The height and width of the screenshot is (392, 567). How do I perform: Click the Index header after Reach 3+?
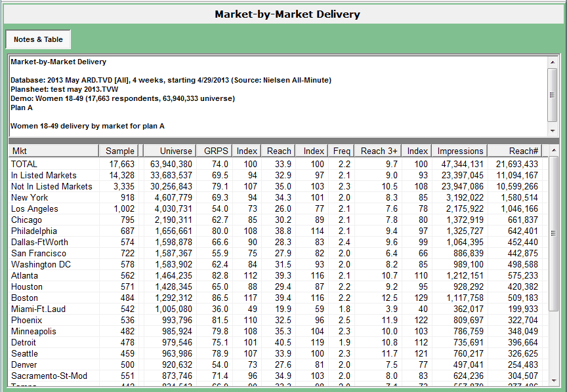click(x=417, y=151)
